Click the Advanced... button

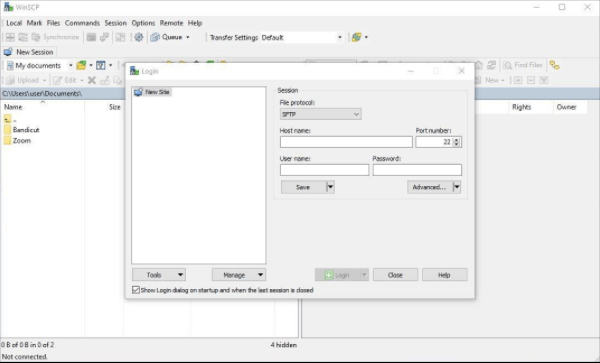[430, 187]
